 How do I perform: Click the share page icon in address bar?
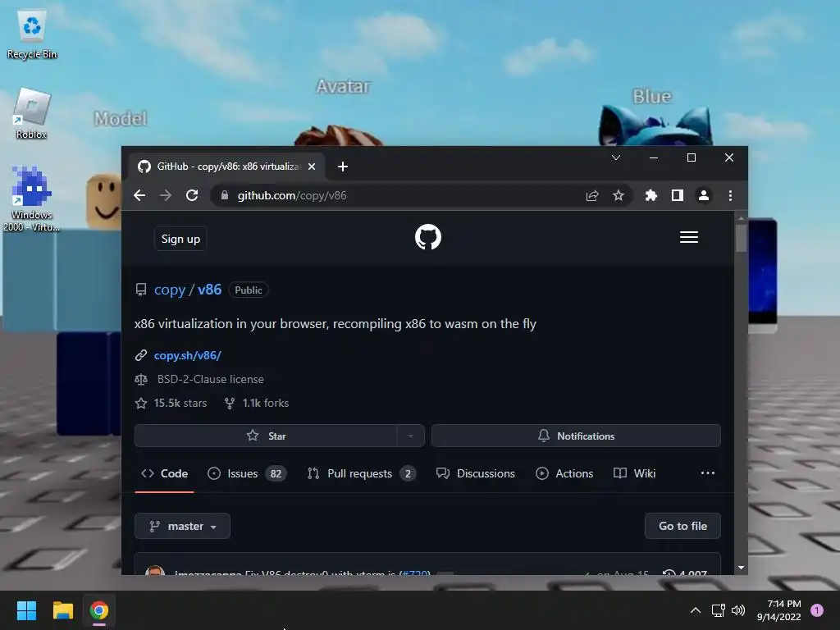click(592, 195)
